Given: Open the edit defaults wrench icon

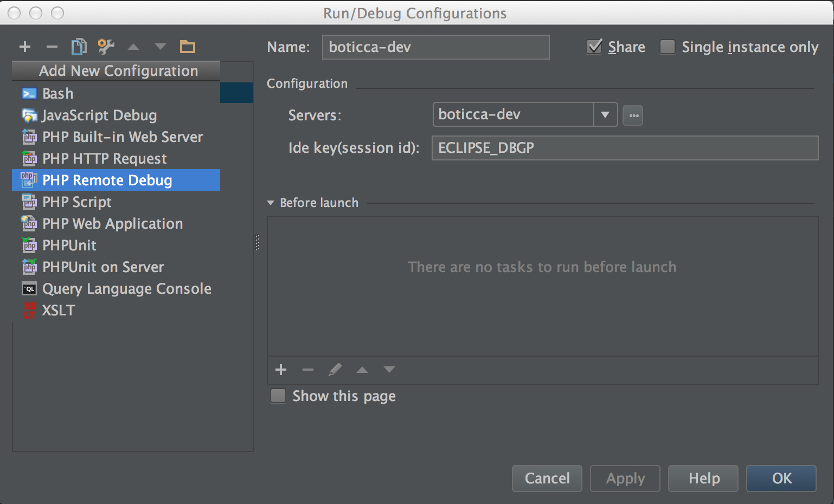Looking at the screenshot, I should pos(106,47).
